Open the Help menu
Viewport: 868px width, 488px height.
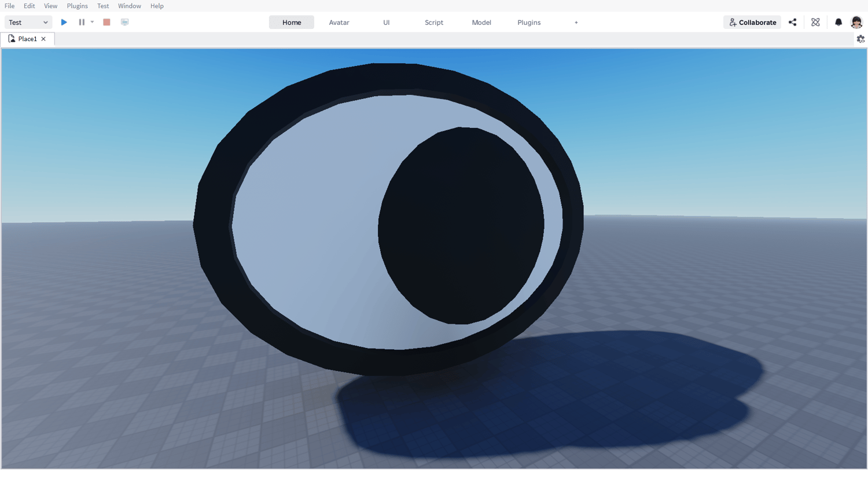(x=157, y=6)
